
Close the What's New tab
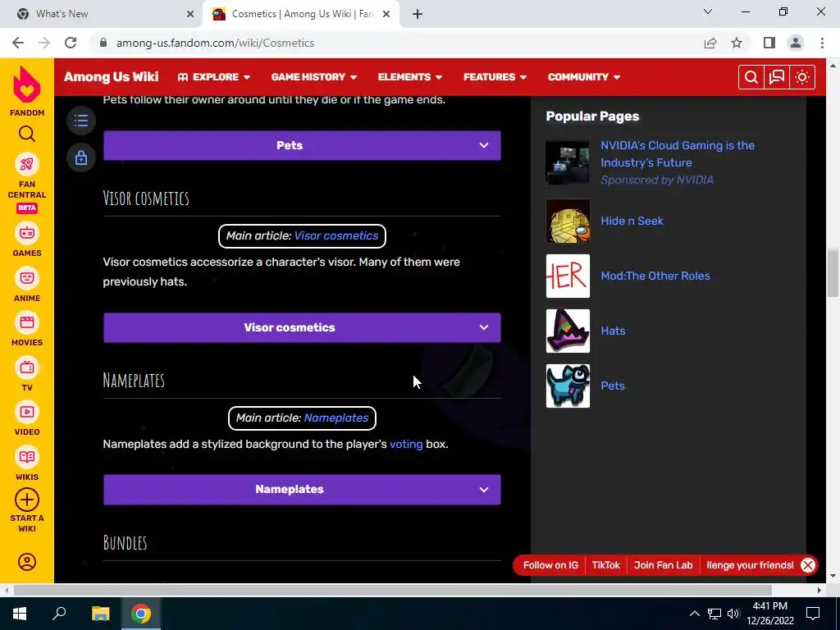coord(190,14)
